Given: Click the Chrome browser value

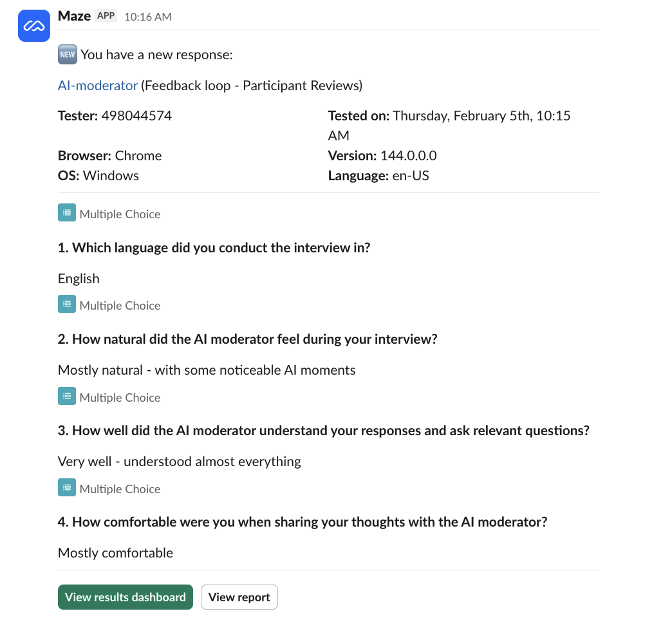Looking at the screenshot, I should pos(138,156).
